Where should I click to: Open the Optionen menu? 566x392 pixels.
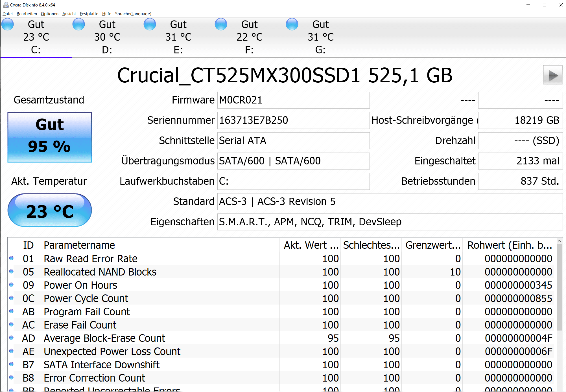pos(49,14)
